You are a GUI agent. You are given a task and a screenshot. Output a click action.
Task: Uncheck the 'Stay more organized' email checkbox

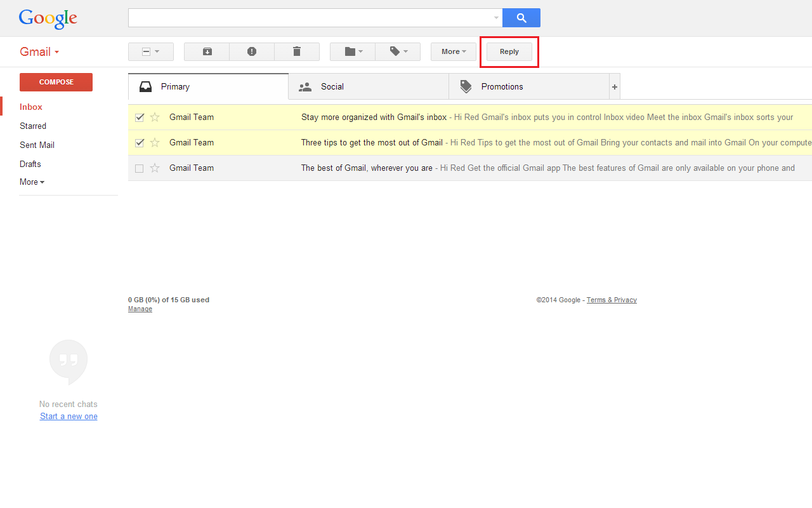[140, 117]
